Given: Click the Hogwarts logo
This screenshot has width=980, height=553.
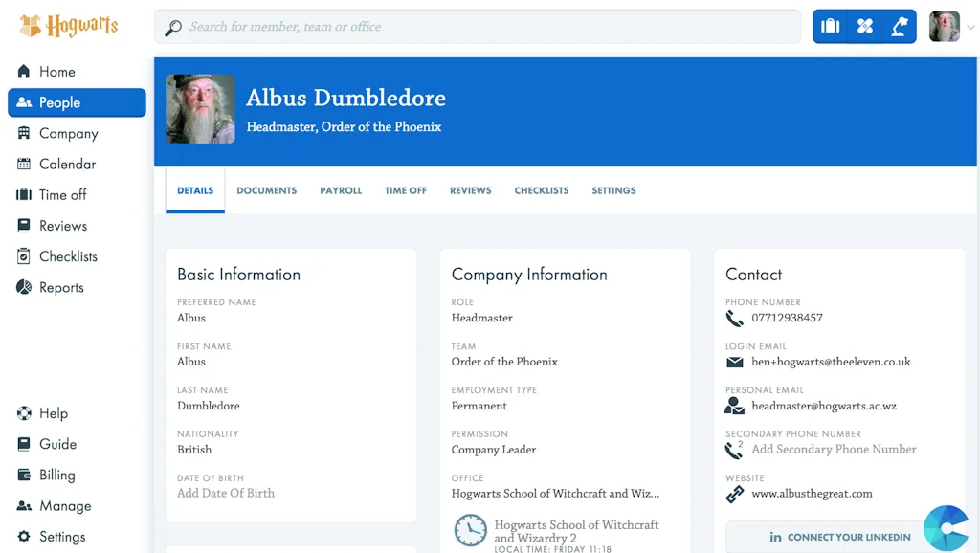Looking at the screenshot, I should click(x=69, y=26).
